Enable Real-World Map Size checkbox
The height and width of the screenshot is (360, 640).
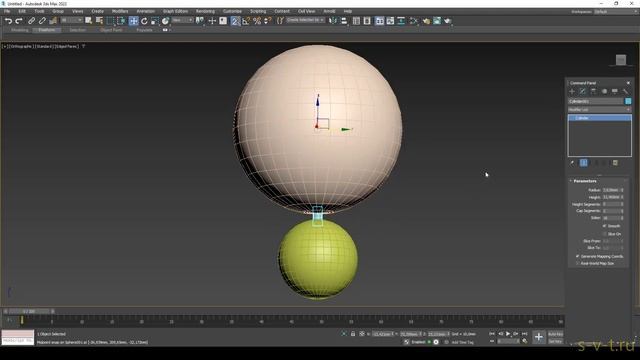point(578,263)
